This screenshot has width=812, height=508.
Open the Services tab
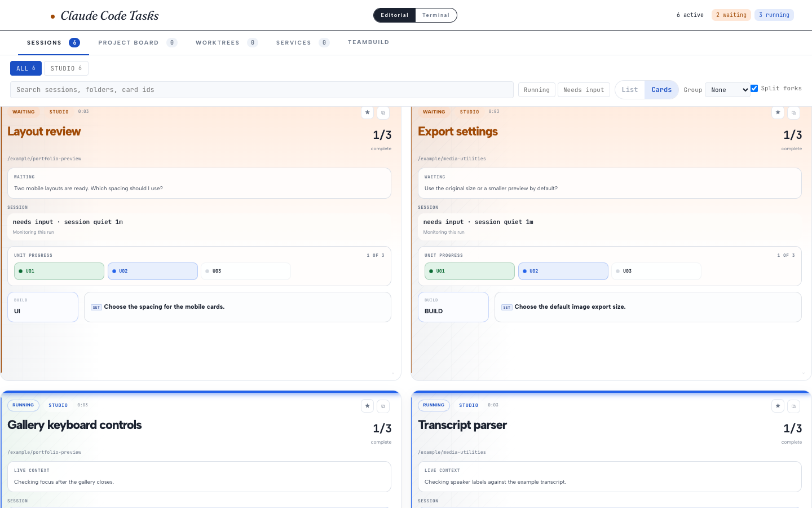303,43
